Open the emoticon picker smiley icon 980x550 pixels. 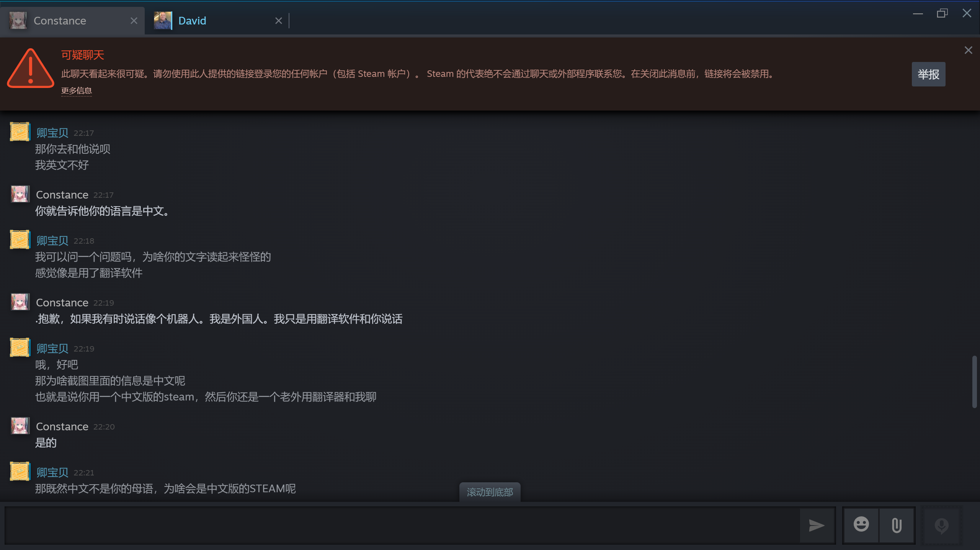point(861,525)
